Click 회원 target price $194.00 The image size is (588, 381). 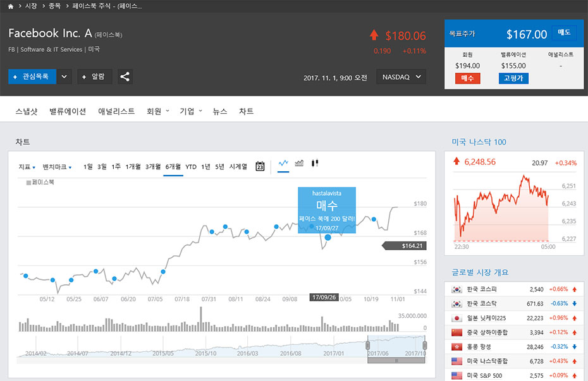click(x=468, y=66)
